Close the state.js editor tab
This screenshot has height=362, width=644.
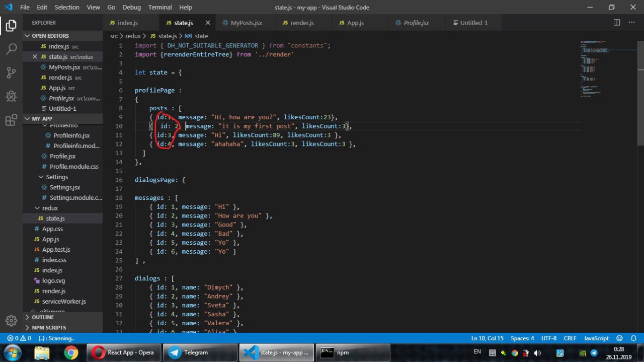(208, 23)
